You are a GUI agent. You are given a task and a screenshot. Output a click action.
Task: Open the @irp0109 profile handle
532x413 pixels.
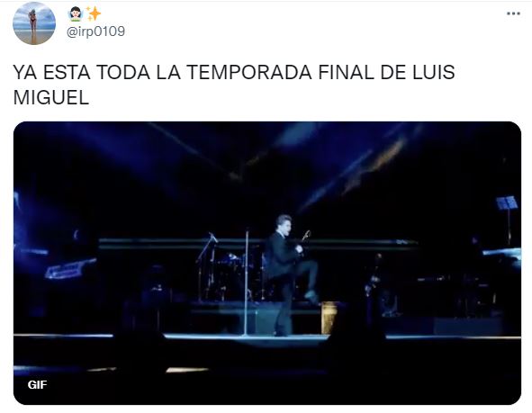95,31
